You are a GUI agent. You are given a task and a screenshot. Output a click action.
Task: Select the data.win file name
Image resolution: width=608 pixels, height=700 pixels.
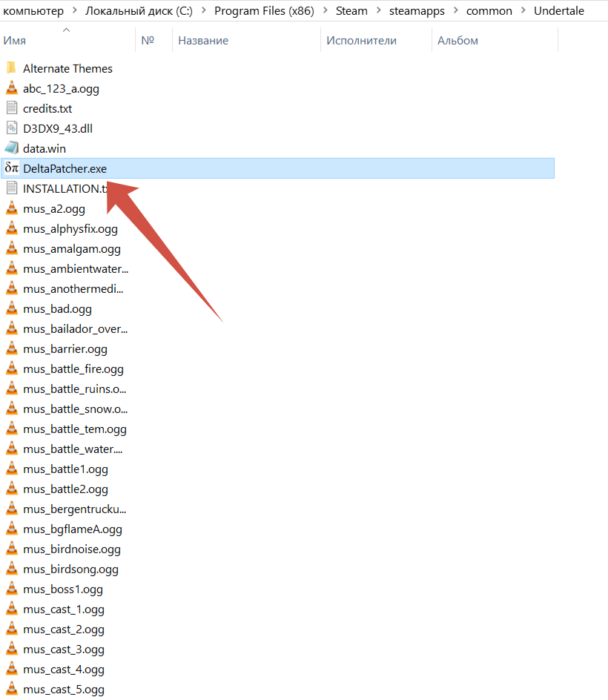point(44,148)
